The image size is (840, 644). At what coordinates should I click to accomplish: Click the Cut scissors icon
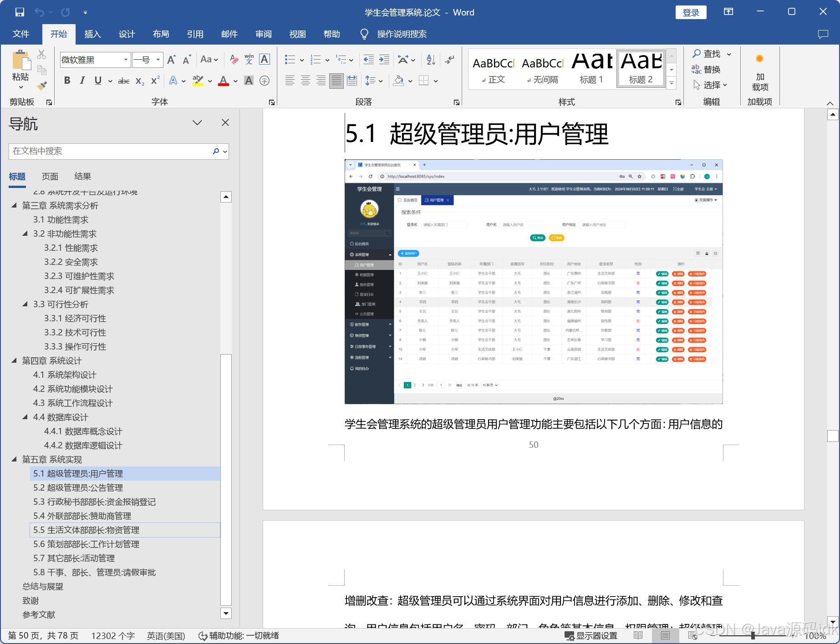coord(41,55)
